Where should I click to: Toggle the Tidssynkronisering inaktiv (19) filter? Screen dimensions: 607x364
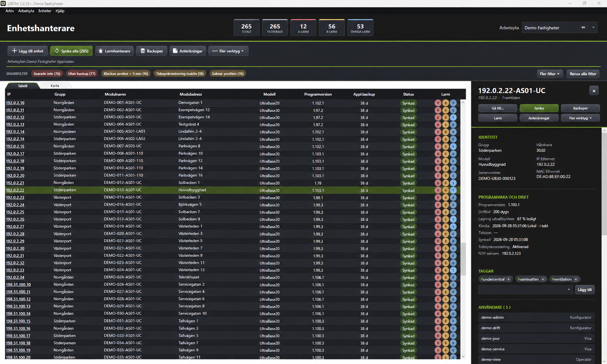[x=180, y=73]
